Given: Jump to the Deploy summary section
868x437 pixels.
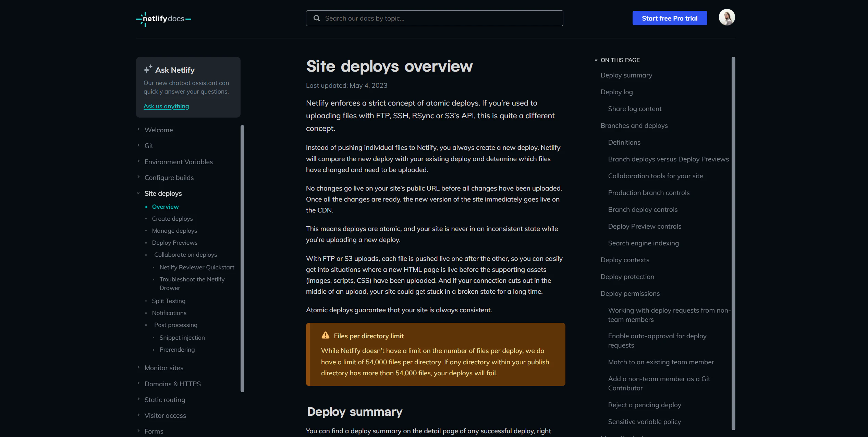Looking at the screenshot, I should point(626,75).
